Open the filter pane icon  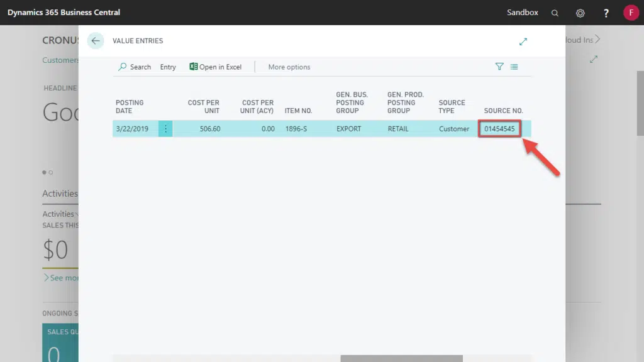click(499, 67)
